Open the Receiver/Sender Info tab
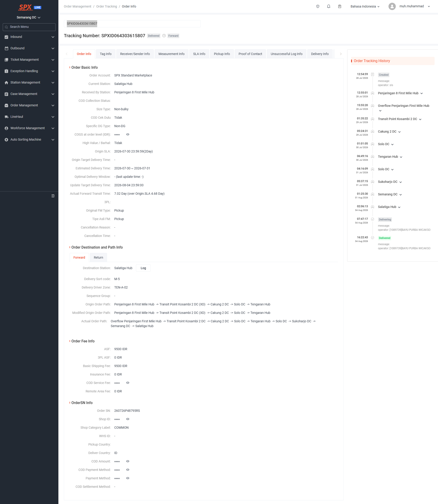438x504 pixels. [135, 54]
